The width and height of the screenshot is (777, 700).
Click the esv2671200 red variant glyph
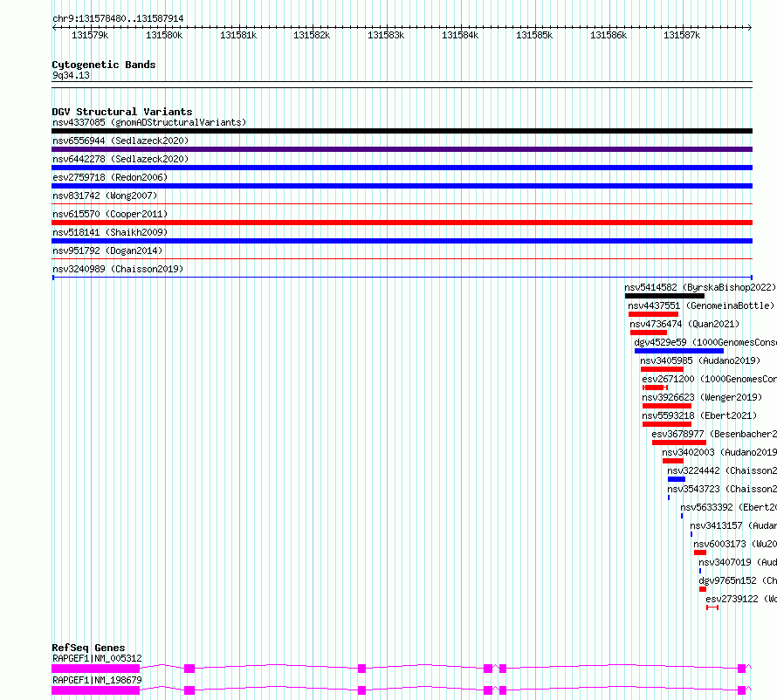click(x=655, y=388)
